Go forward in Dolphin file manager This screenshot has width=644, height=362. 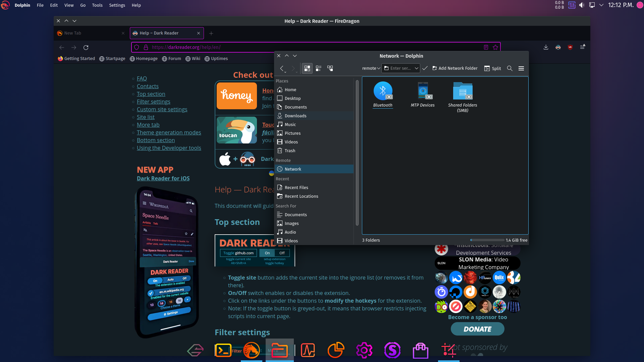[x=293, y=68]
